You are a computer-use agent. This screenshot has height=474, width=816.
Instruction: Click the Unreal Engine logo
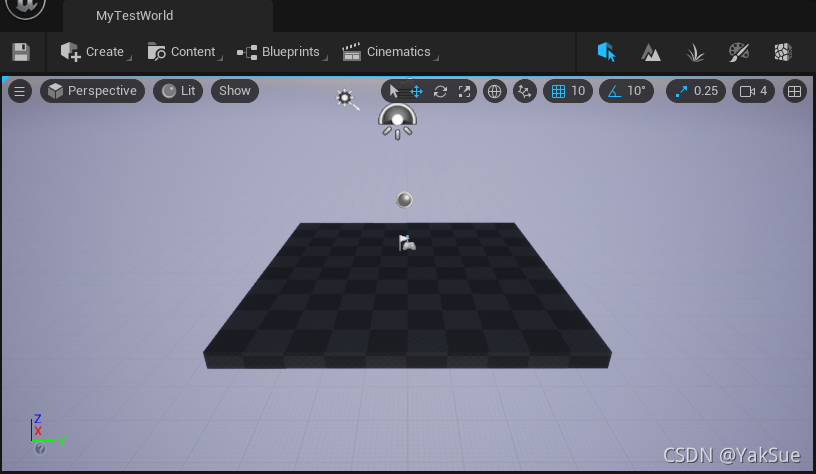point(26,7)
